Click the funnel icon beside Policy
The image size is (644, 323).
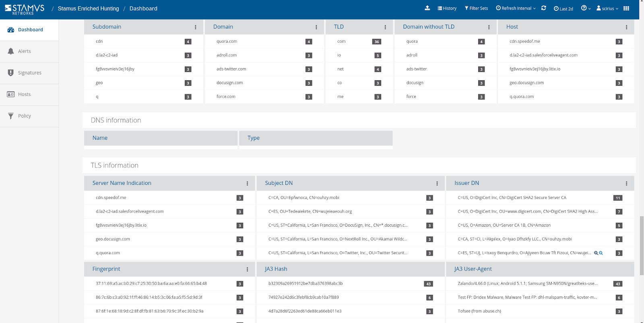tap(11, 116)
